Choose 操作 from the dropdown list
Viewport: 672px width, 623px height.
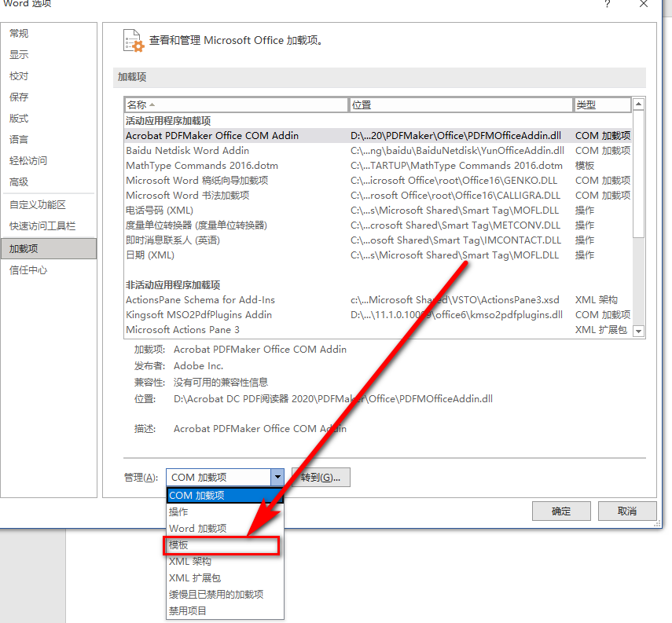[225, 512]
